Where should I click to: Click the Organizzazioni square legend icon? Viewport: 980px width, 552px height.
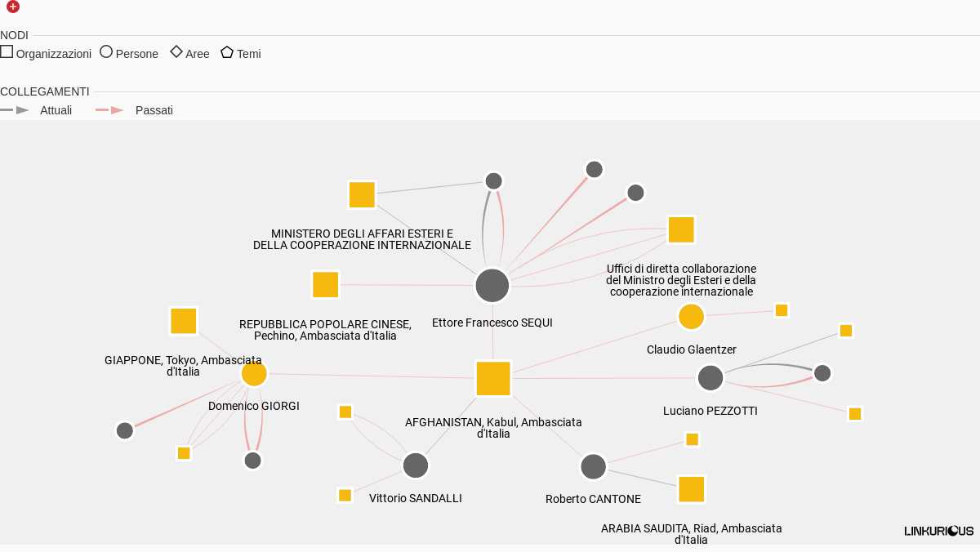(7, 51)
